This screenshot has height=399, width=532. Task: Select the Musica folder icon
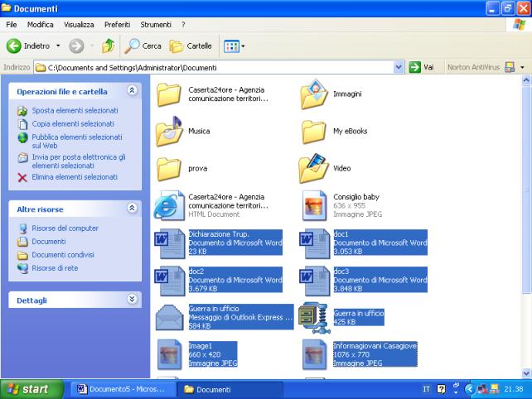coord(169,132)
